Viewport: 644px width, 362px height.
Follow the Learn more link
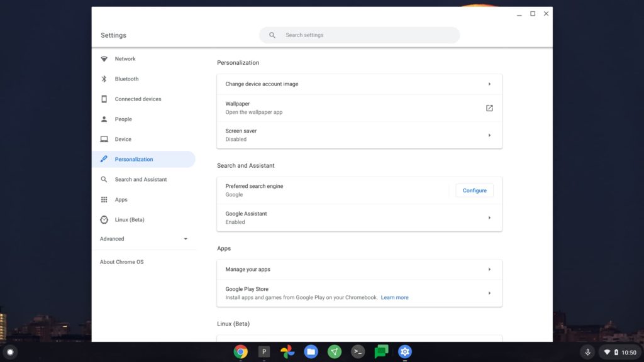click(394, 297)
